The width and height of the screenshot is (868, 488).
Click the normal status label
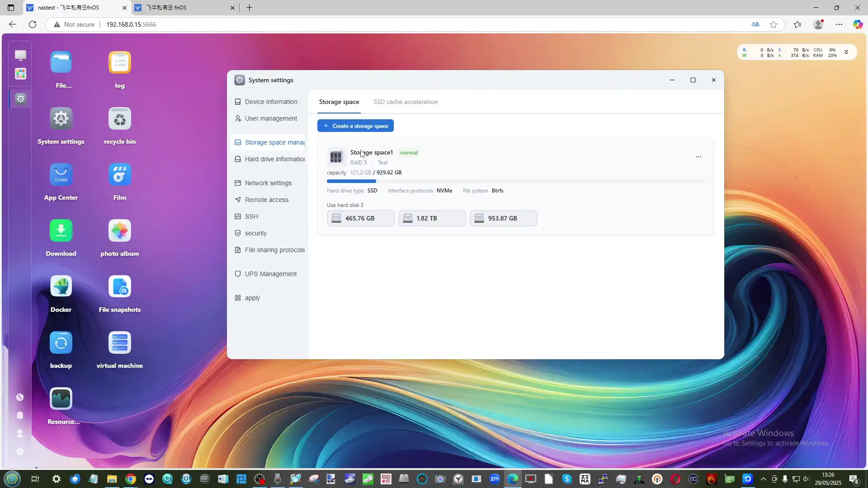(409, 153)
